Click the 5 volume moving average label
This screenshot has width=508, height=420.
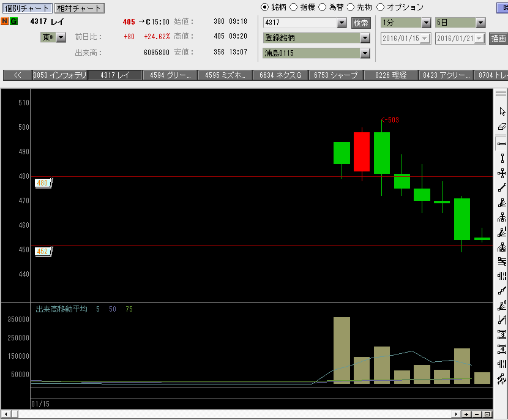pos(98,309)
